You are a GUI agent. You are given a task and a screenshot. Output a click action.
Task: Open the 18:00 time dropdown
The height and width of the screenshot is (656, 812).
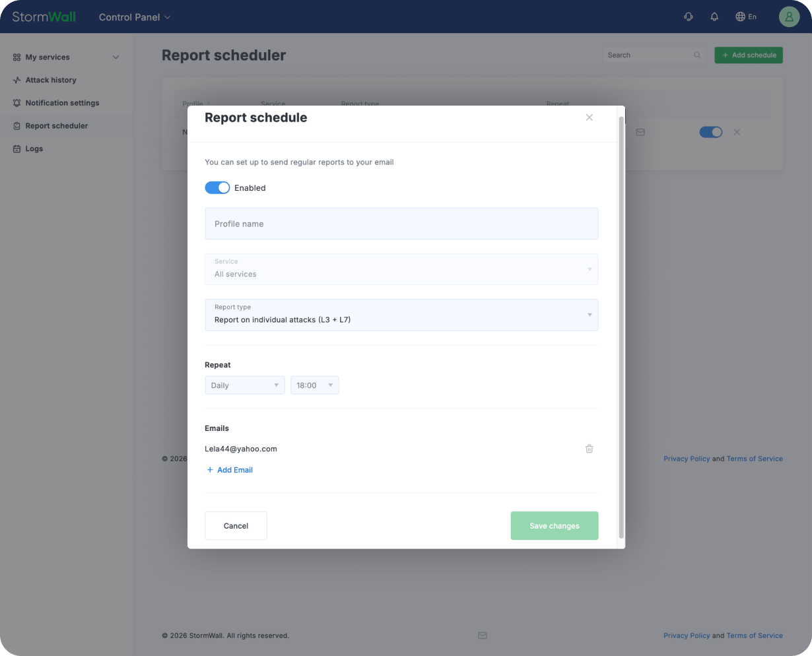(315, 385)
